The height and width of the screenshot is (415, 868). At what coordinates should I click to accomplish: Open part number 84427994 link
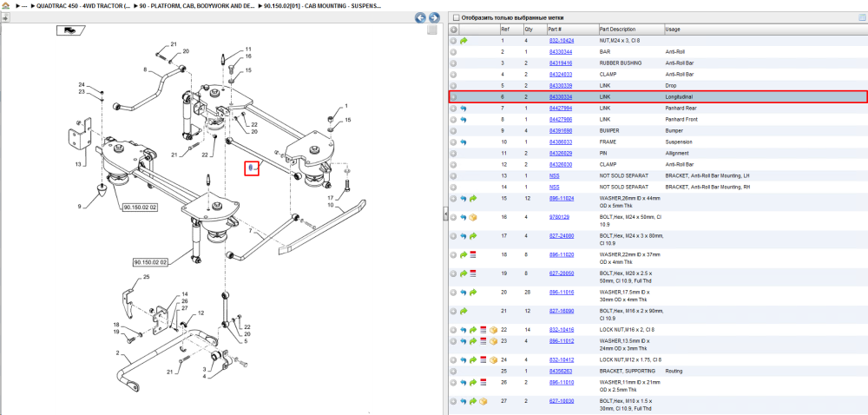(560, 109)
